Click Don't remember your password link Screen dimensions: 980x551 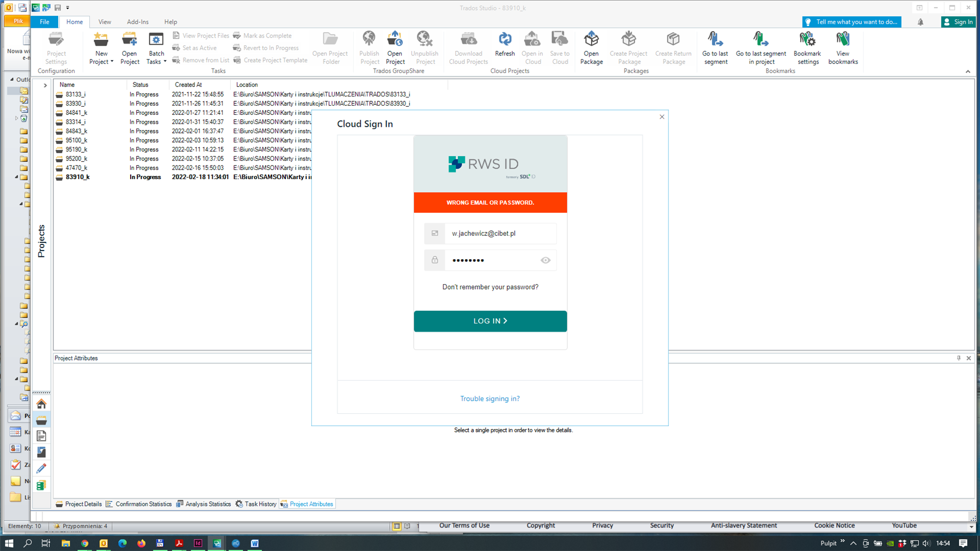tap(490, 287)
